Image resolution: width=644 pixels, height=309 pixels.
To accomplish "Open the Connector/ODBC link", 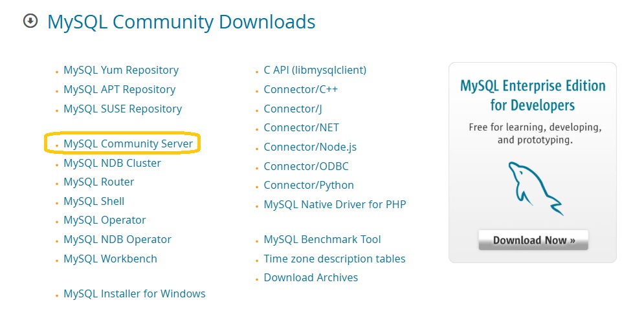I will 306,166.
